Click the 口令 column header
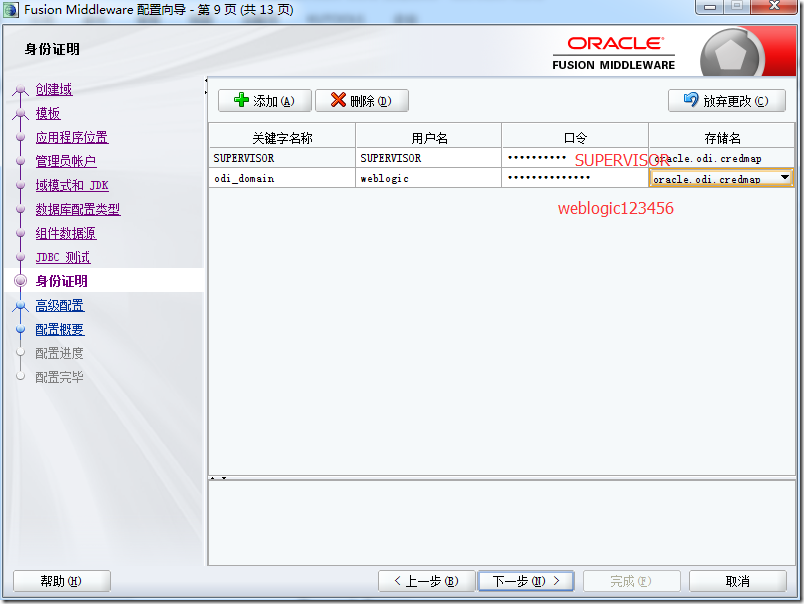804x604 pixels. [575, 137]
